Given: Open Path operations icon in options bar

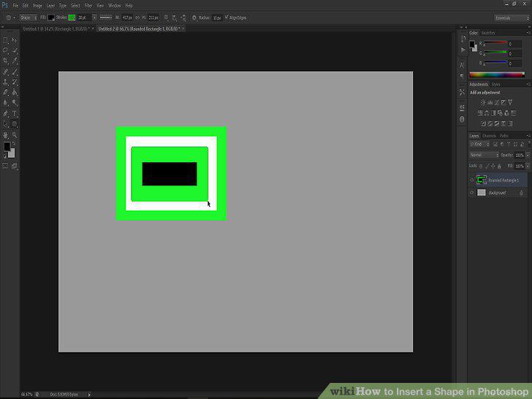Looking at the screenshot, I should pyautogui.click(x=166, y=18).
